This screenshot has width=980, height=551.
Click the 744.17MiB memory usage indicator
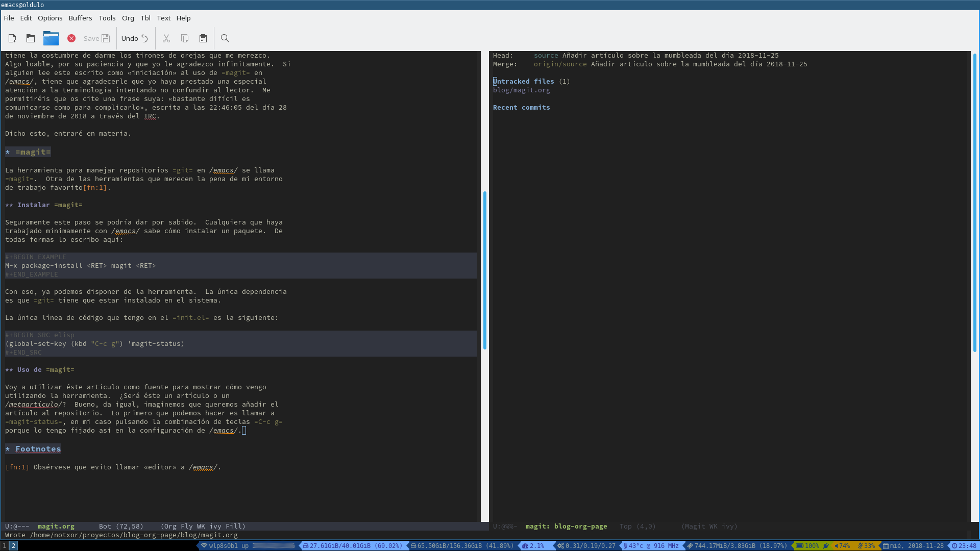pyautogui.click(x=737, y=546)
